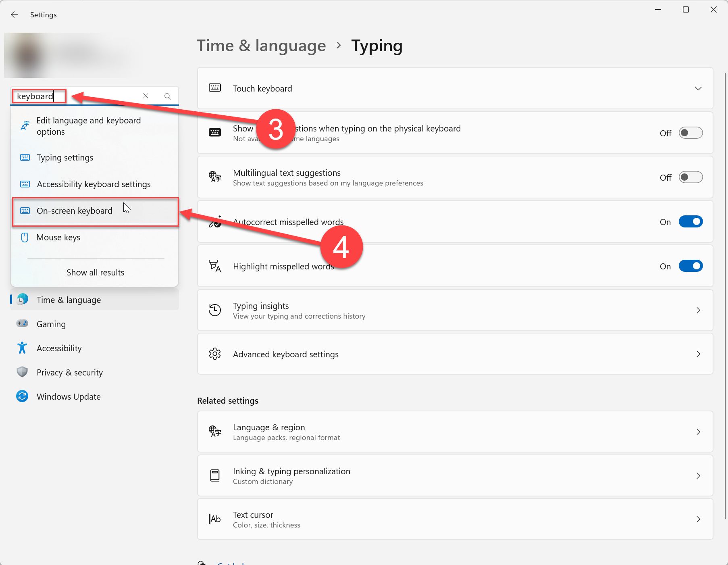The height and width of the screenshot is (565, 728).
Task: Select On-screen keyboard search result
Action: (75, 211)
